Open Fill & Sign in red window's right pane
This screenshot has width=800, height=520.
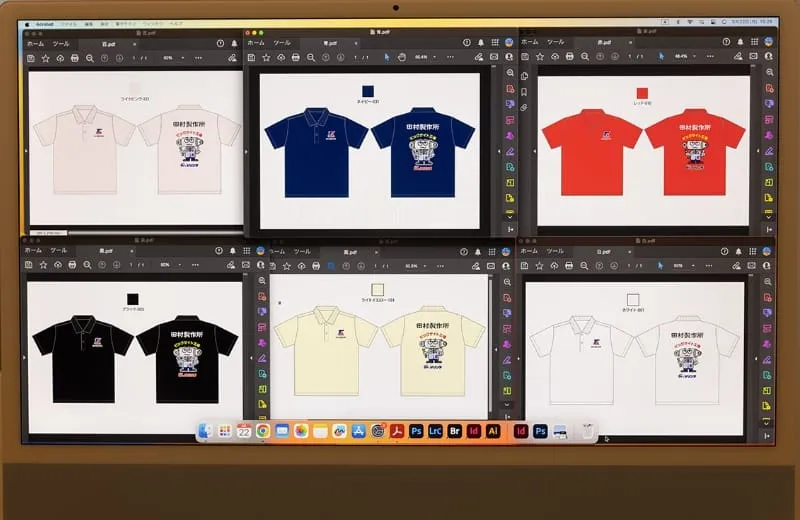pyautogui.click(x=769, y=151)
